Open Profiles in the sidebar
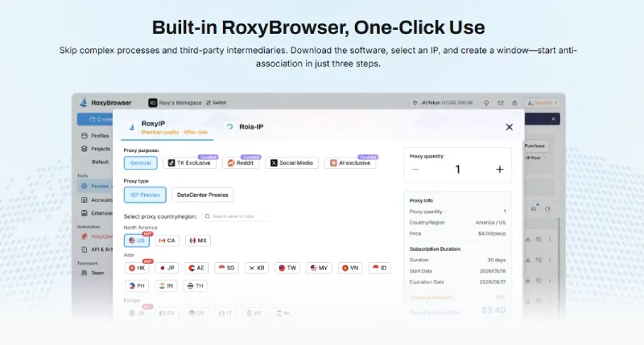This screenshot has height=345, width=644. (x=95, y=136)
